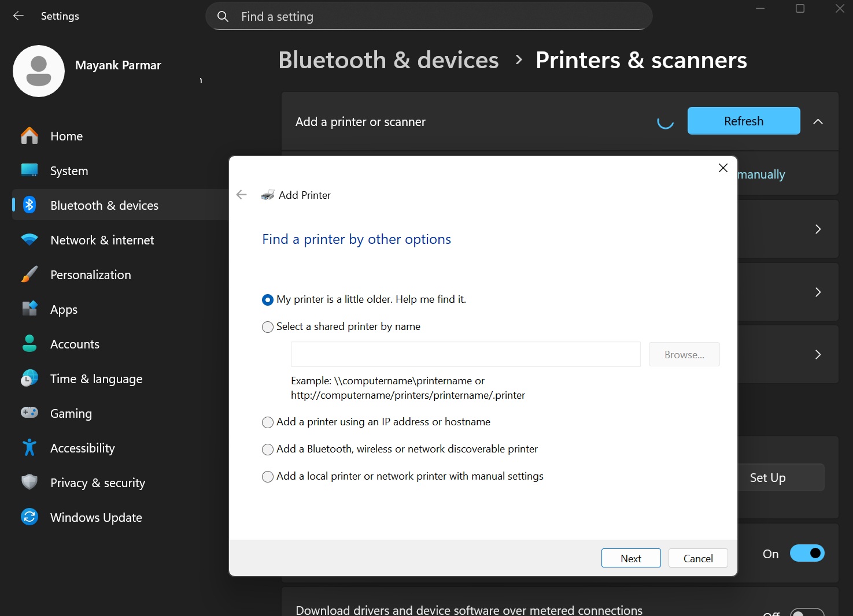
Task: Click the Next button
Action: (x=631, y=558)
